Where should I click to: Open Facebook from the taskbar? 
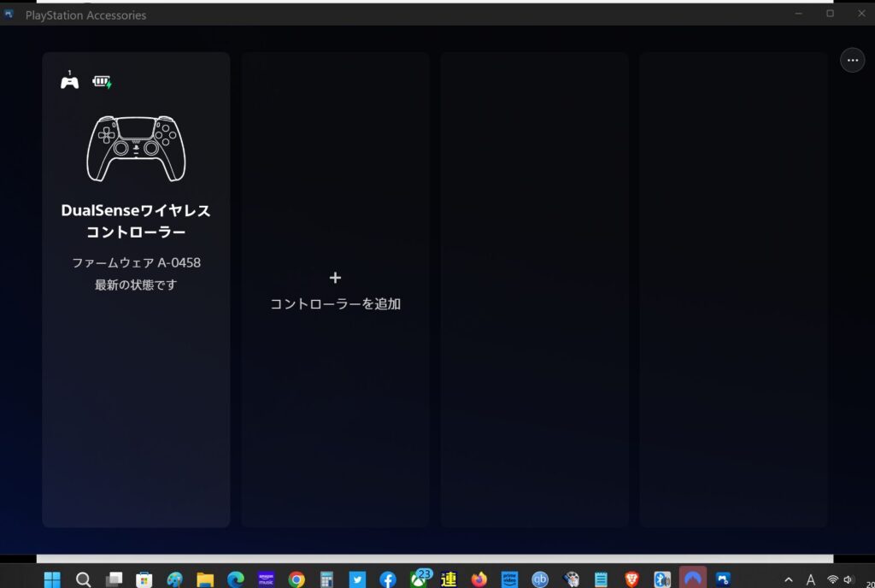(x=388, y=579)
